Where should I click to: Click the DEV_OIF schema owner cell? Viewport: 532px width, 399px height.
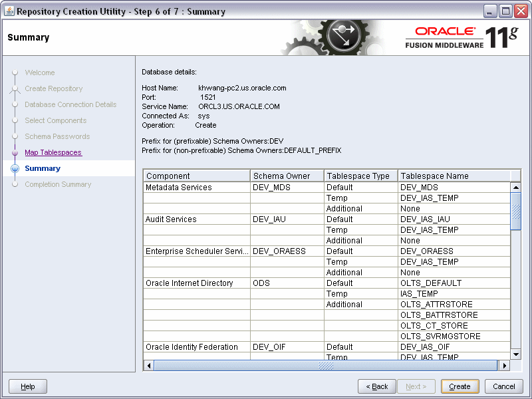[287, 346]
